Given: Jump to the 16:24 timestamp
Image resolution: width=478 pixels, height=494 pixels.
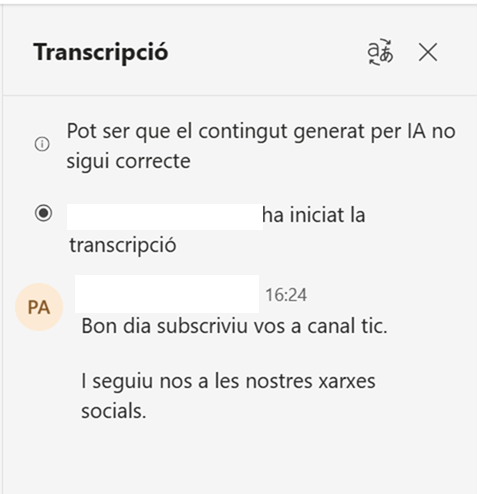Looking at the screenshot, I should tap(286, 295).
